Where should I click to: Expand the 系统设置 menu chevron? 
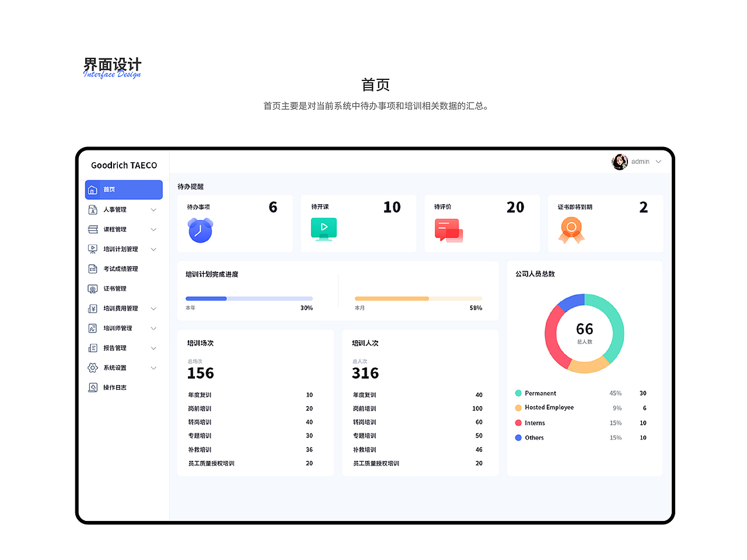(x=153, y=368)
